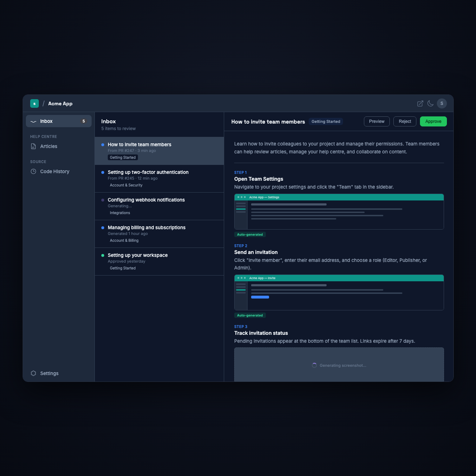
Task: Click the STEP 3 label
Action: 241,327
